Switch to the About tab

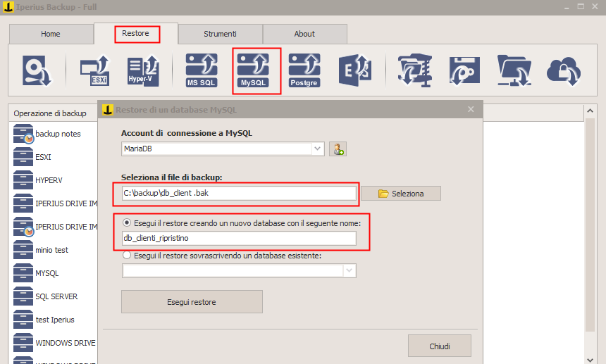pyautogui.click(x=304, y=34)
